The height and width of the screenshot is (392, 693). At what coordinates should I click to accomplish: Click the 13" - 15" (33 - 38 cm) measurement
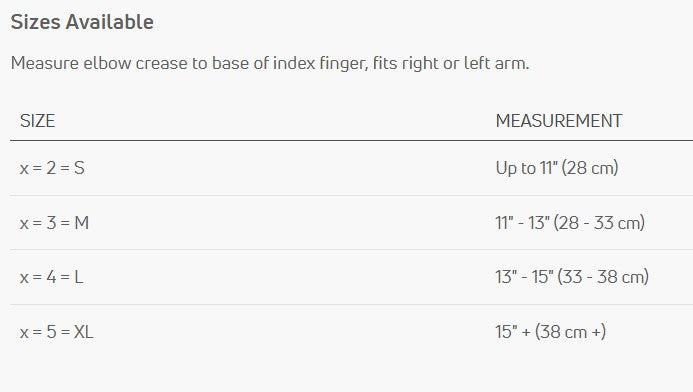572,277
